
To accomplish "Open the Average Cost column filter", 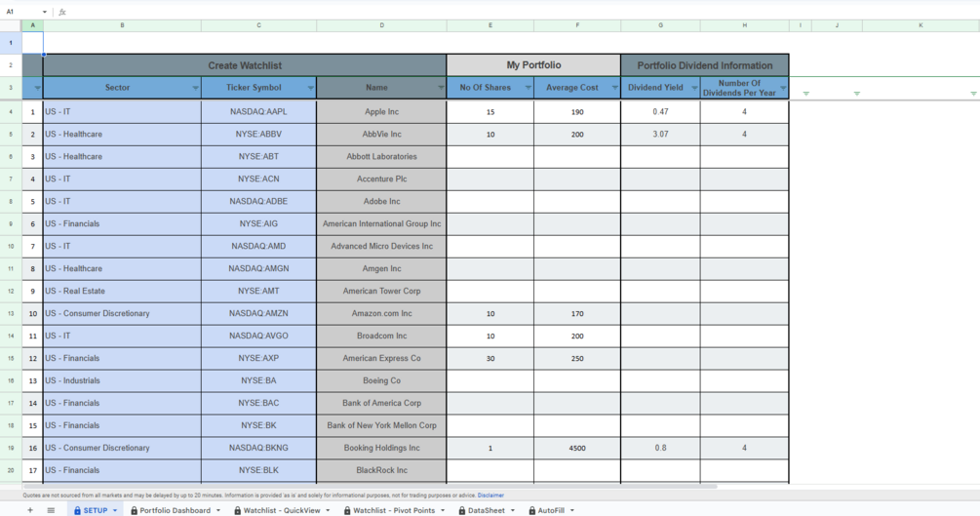I will tap(614, 88).
